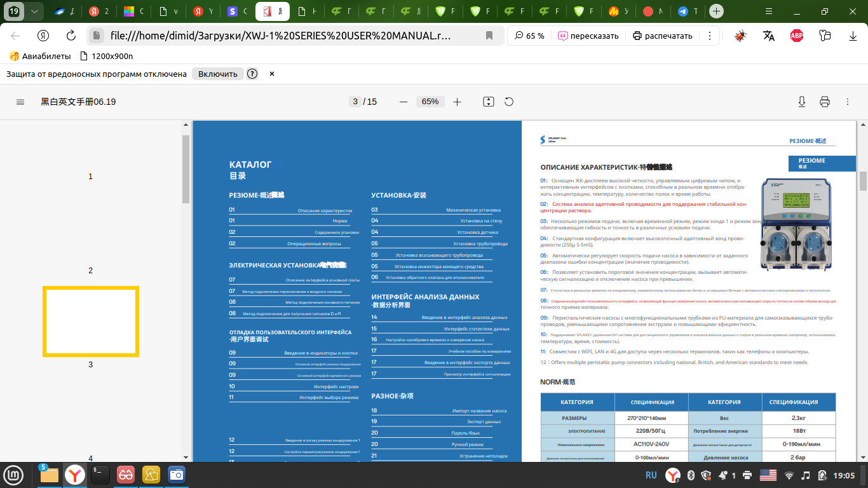Open the browser downloads arrow

(853, 36)
